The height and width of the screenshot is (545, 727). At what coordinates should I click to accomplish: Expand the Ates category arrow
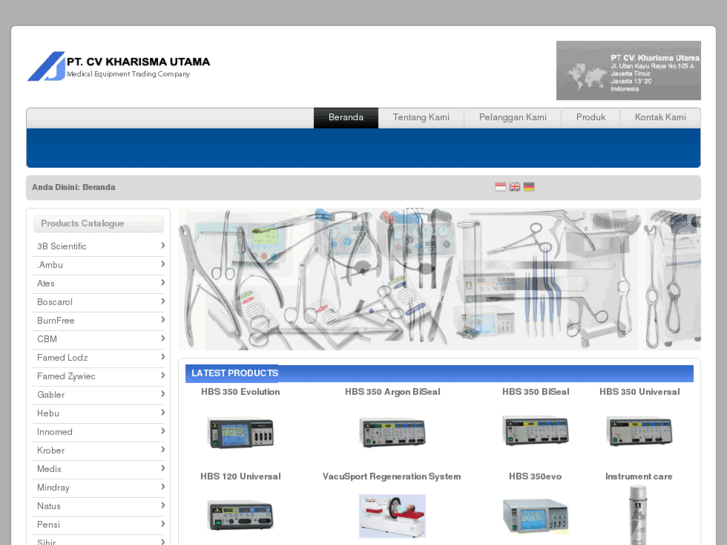(x=163, y=282)
